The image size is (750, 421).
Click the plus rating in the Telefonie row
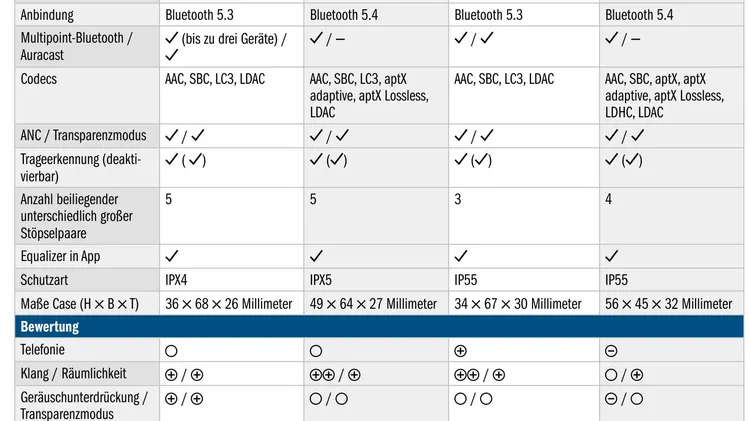(461, 351)
